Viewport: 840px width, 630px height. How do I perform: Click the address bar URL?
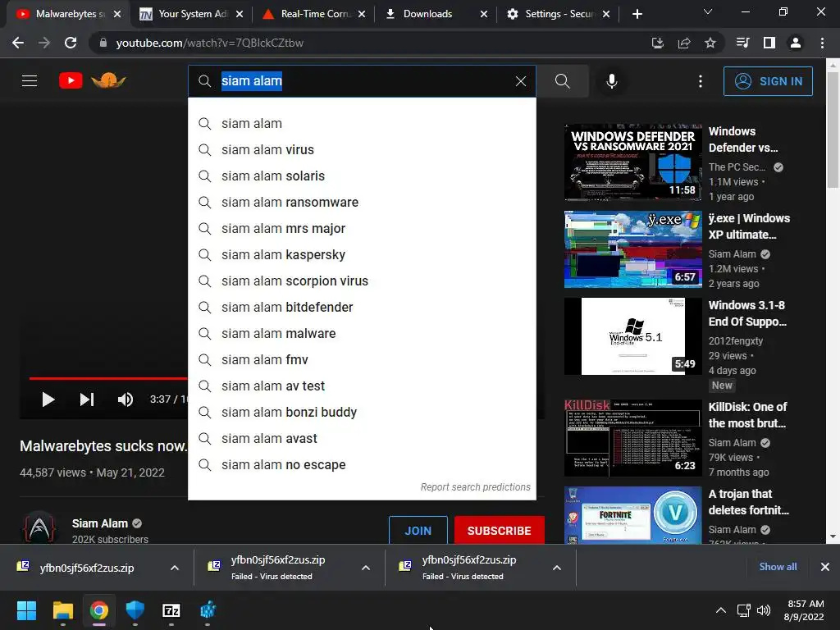coord(209,43)
